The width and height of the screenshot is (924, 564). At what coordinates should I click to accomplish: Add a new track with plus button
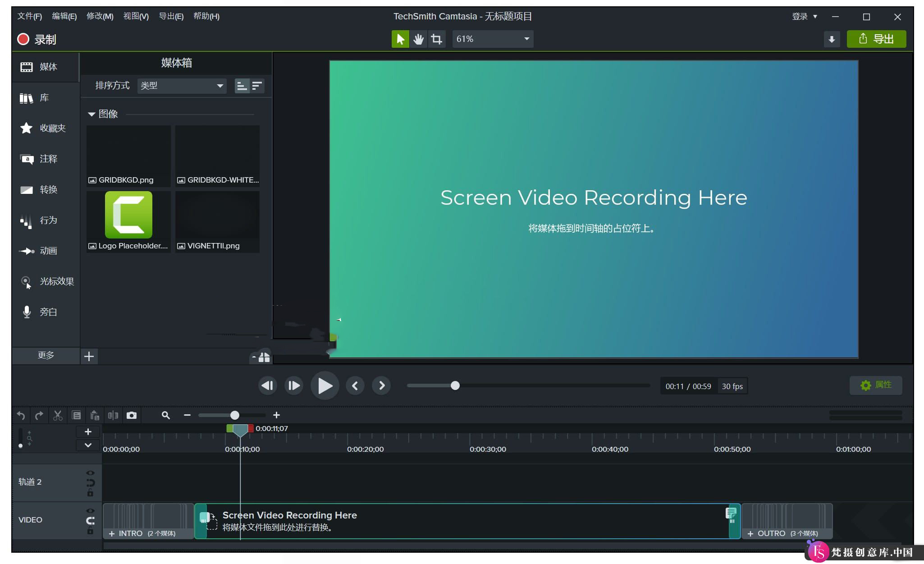tap(88, 432)
